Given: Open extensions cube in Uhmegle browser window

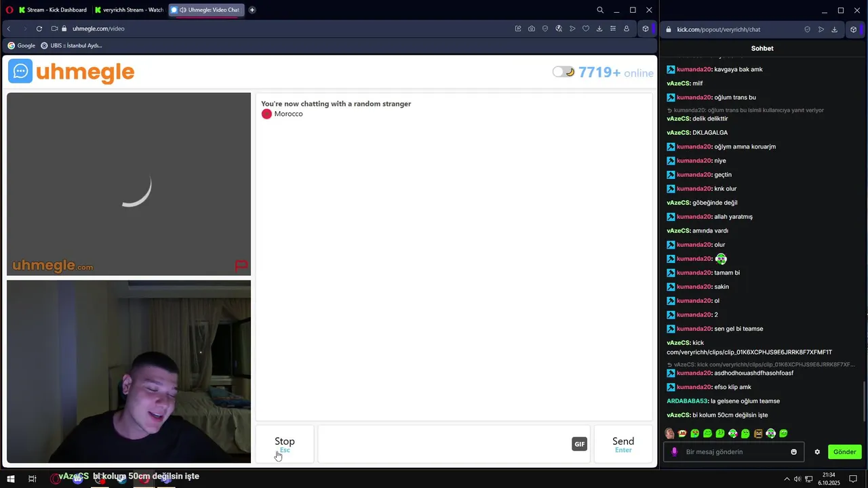Looking at the screenshot, I should [x=646, y=28].
